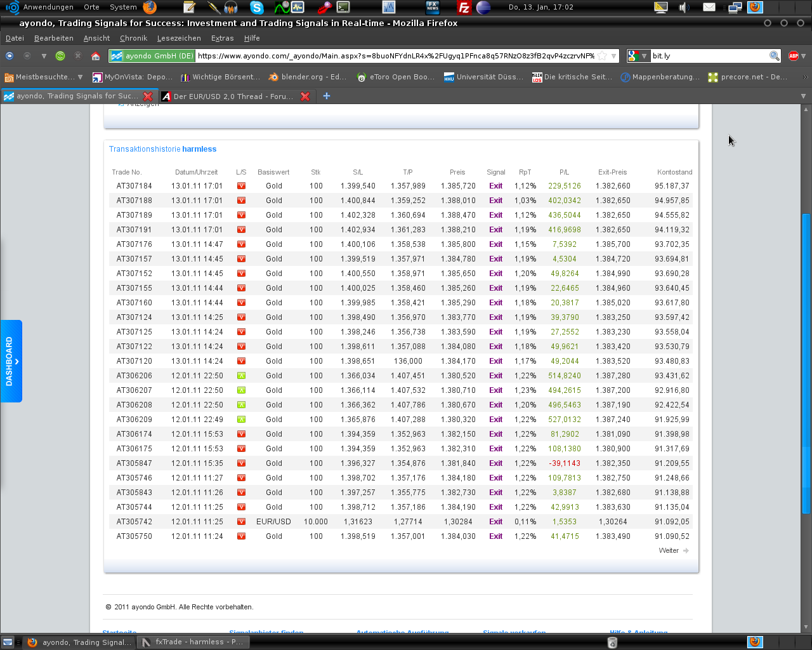
Task: Reload the page with the green refresh icon
Action: pyautogui.click(x=60, y=56)
